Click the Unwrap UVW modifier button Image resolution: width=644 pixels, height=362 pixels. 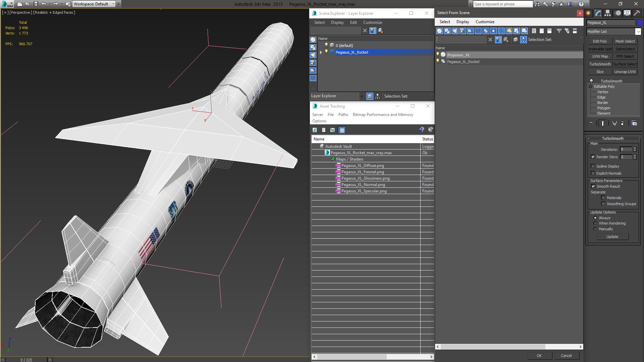625,72
